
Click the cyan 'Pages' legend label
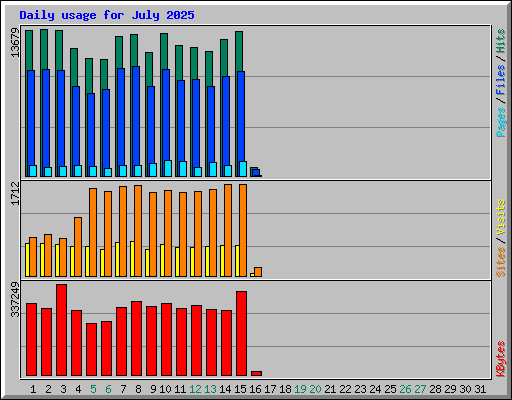click(501, 122)
